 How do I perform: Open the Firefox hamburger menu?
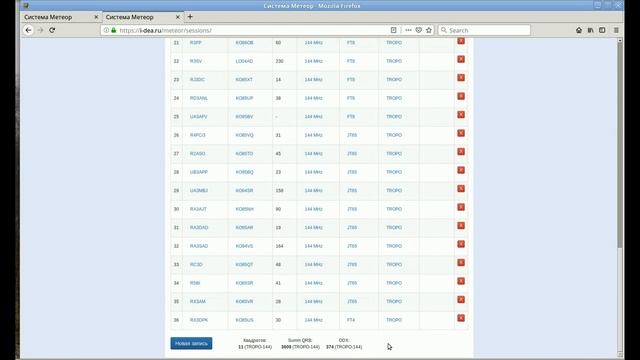click(x=616, y=30)
